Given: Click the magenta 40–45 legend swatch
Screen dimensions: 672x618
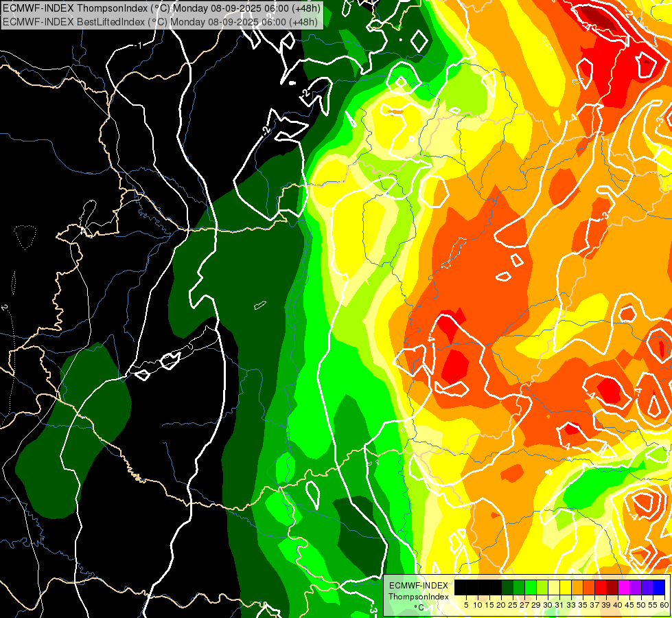Looking at the screenshot, I should [x=624, y=587].
